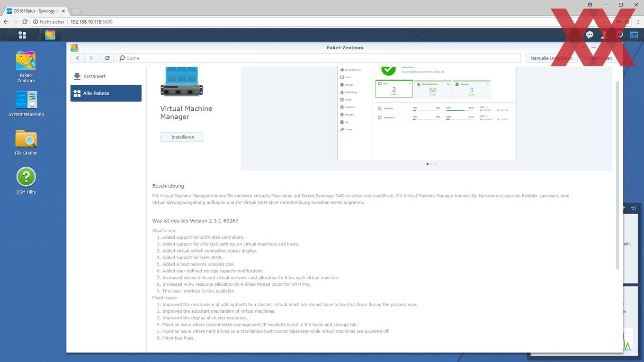Image resolution: width=644 pixels, height=362 pixels.
Task: Refresh the Paket-Zentrum package list
Action: point(107,58)
